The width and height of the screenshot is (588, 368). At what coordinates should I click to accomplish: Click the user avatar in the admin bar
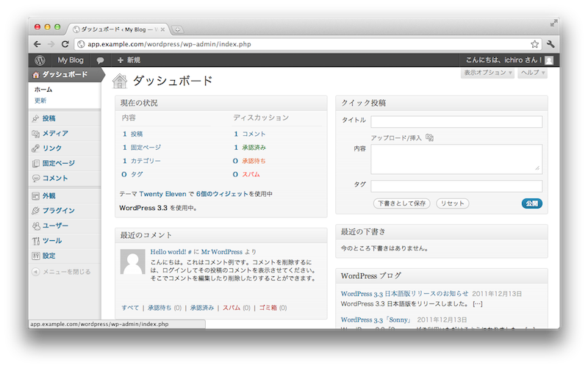point(549,60)
